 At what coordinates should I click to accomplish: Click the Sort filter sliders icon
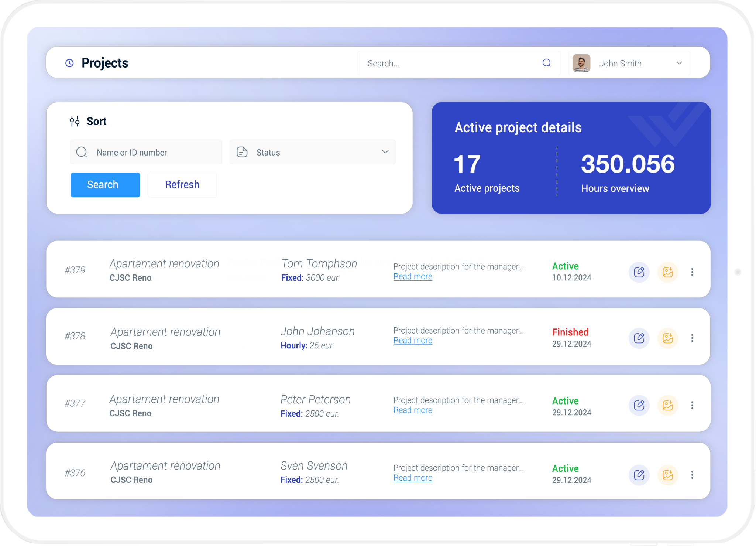(x=75, y=121)
